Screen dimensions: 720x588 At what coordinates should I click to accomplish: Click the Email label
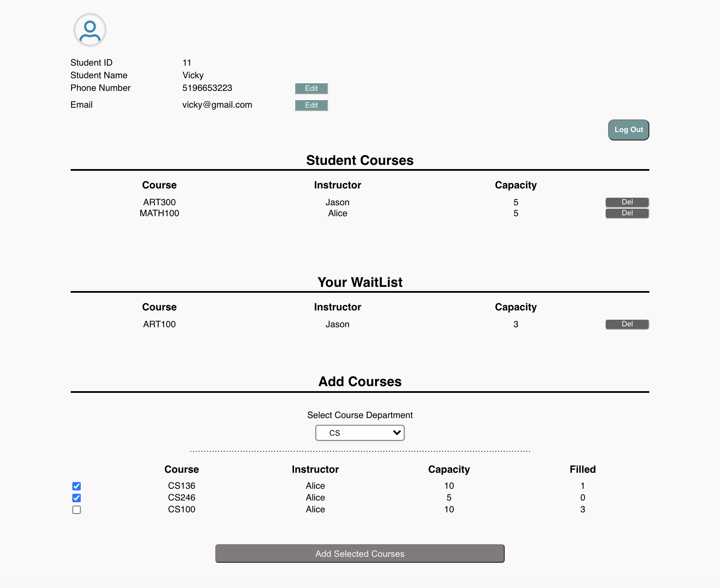82,105
